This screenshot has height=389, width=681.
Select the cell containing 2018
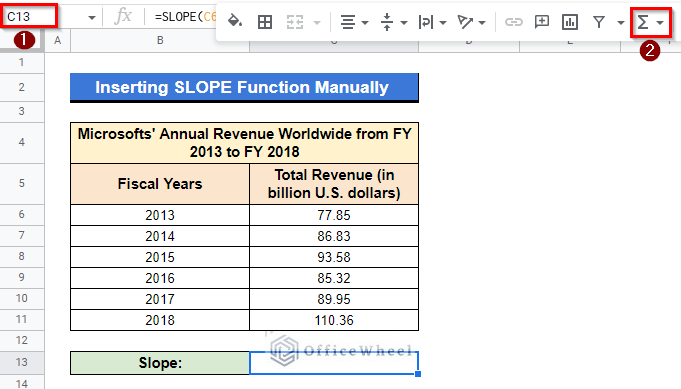[160, 320]
